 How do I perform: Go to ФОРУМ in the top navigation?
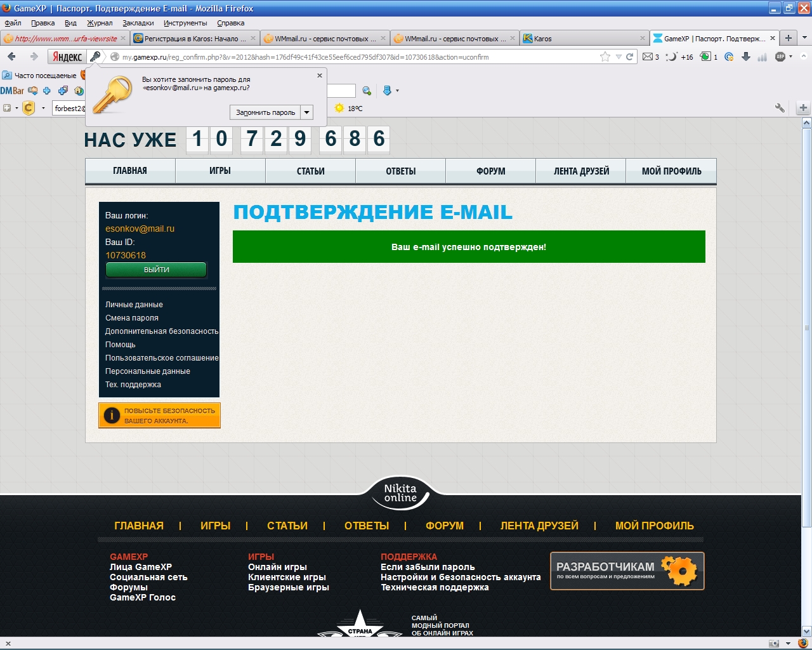coord(491,171)
